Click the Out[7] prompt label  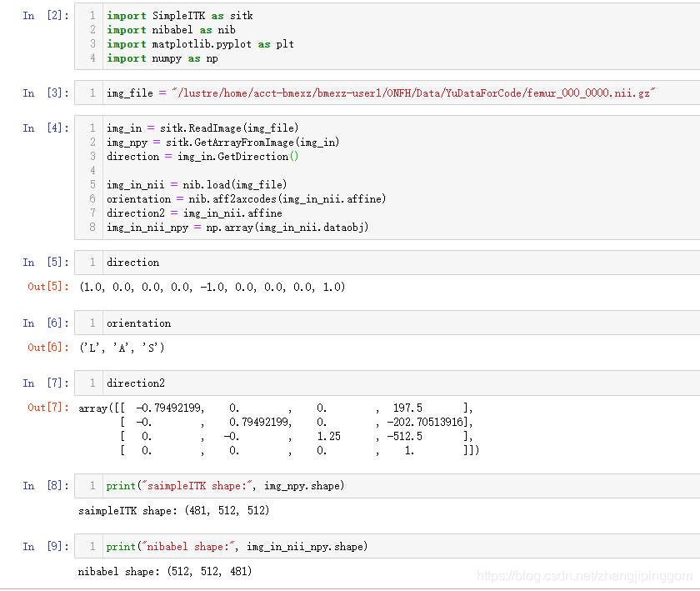48,408
